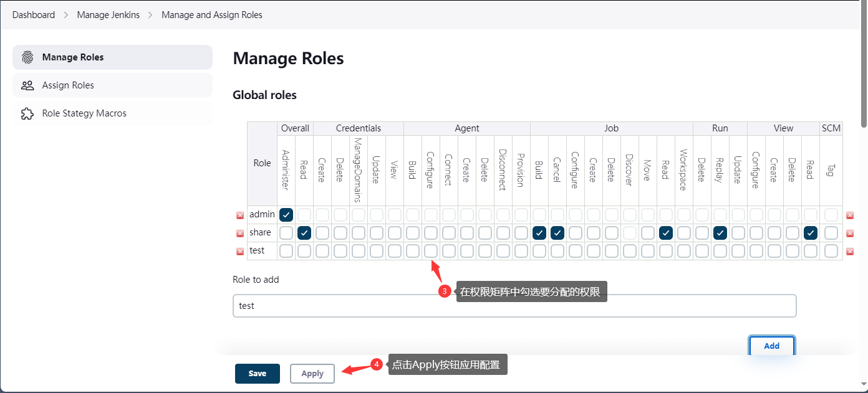The image size is (868, 393).
Task: Delete the test role using left red X
Action: point(240,252)
